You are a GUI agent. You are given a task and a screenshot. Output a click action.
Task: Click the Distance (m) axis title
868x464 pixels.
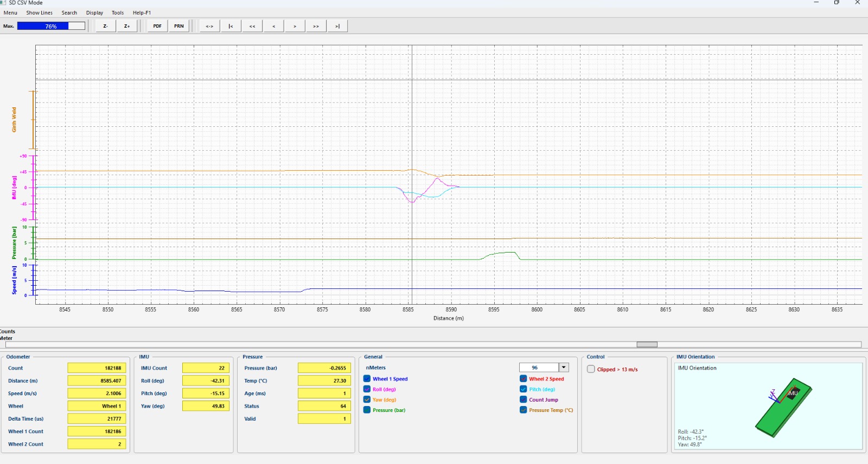coord(448,318)
